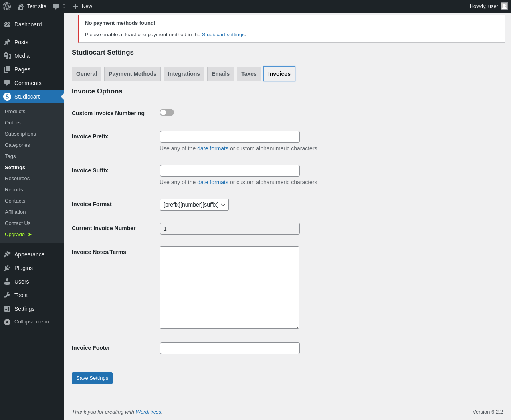Screen dimensions: 511x420
Task: Click the Appearance paintbrush icon
Action: [7, 254]
